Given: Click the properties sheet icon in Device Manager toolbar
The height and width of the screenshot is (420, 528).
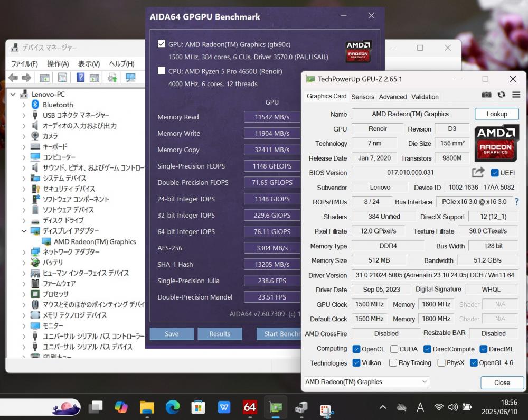Looking at the screenshot, I should pos(63,78).
